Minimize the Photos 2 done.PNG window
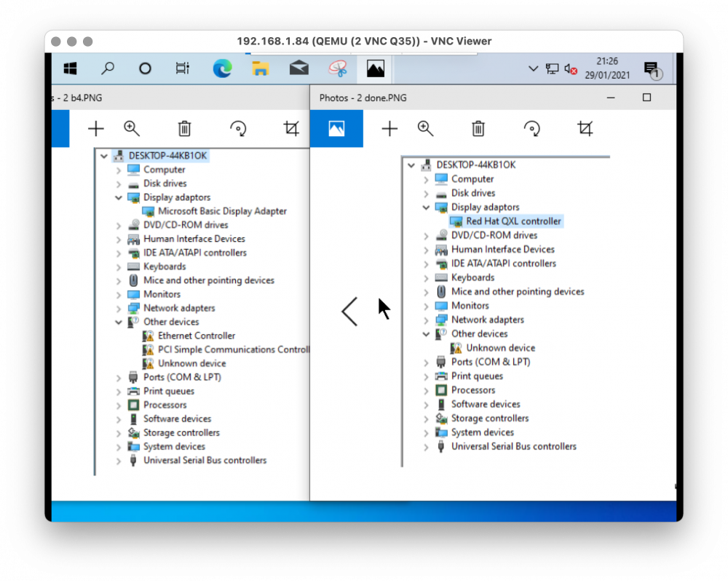The image size is (728, 581). 611,98
